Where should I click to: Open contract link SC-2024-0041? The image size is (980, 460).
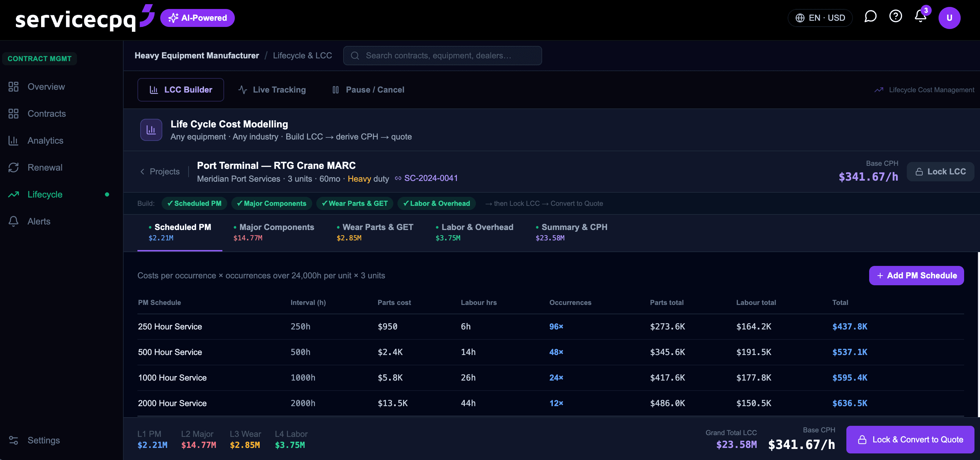pyautogui.click(x=431, y=178)
